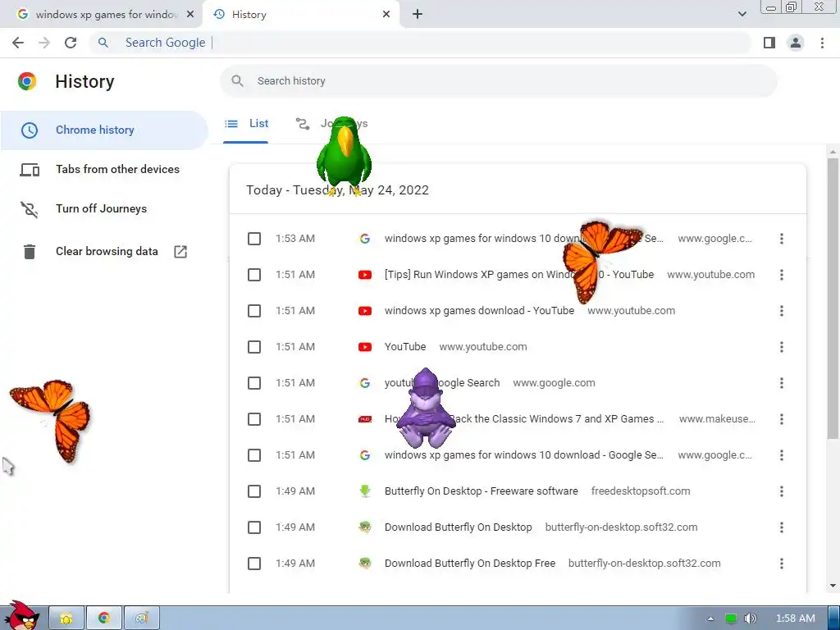840x630 pixels.
Task: Click the Search history field
Action: (498, 81)
